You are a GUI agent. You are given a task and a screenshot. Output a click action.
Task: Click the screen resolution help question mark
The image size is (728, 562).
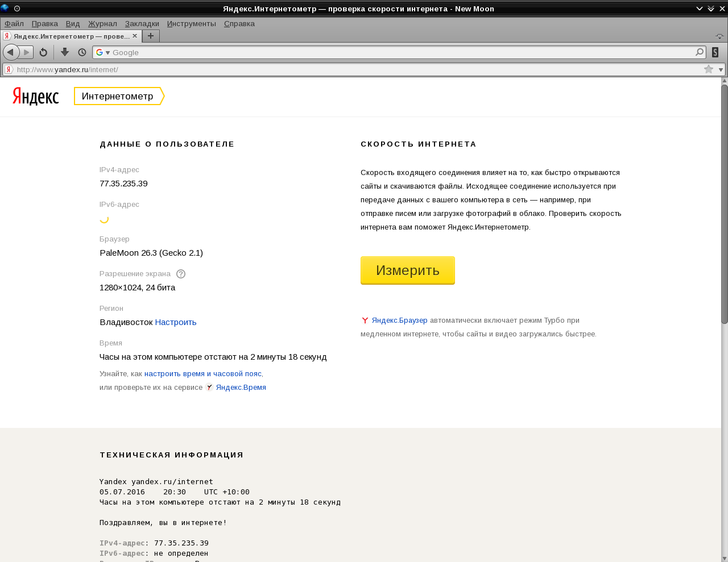181,274
